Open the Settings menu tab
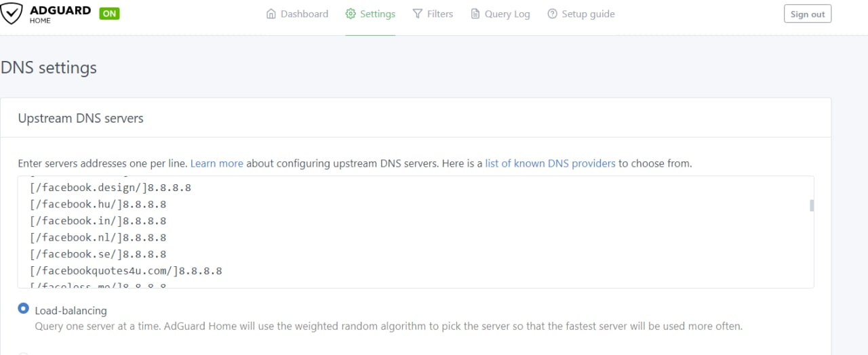 click(370, 14)
